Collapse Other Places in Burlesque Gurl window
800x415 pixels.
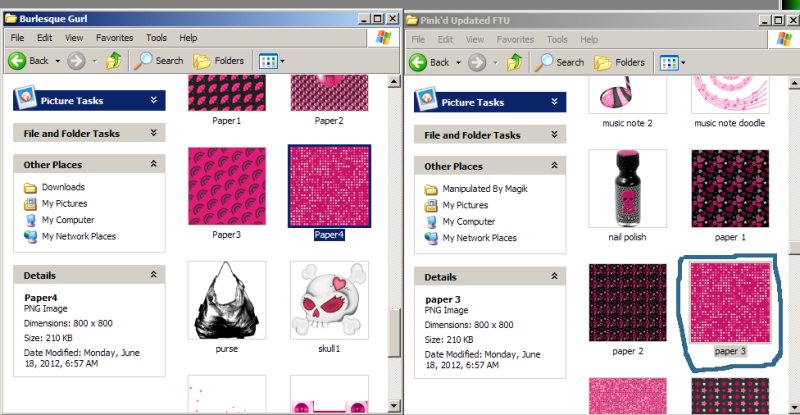[154, 164]
